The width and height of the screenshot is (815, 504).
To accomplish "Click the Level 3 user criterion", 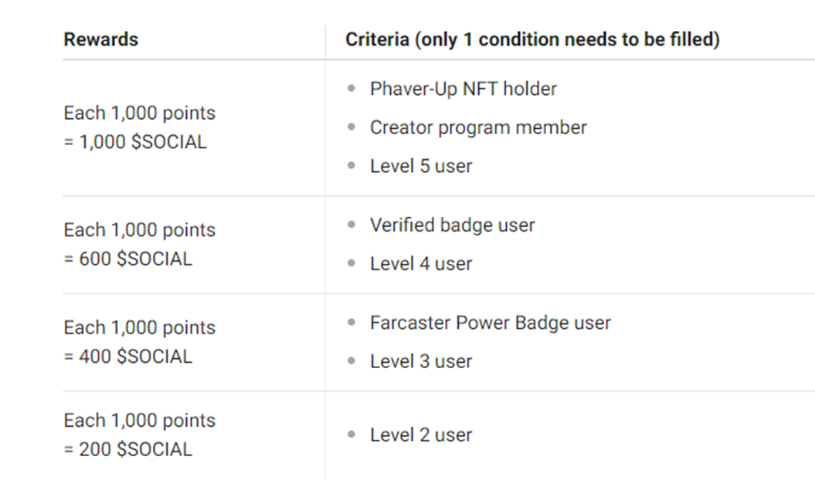I will click(x=421, y=361).
